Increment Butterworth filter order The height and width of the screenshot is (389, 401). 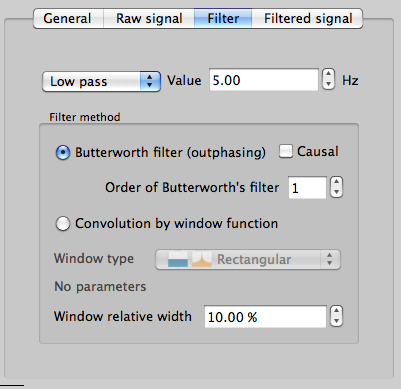(336, 182)
